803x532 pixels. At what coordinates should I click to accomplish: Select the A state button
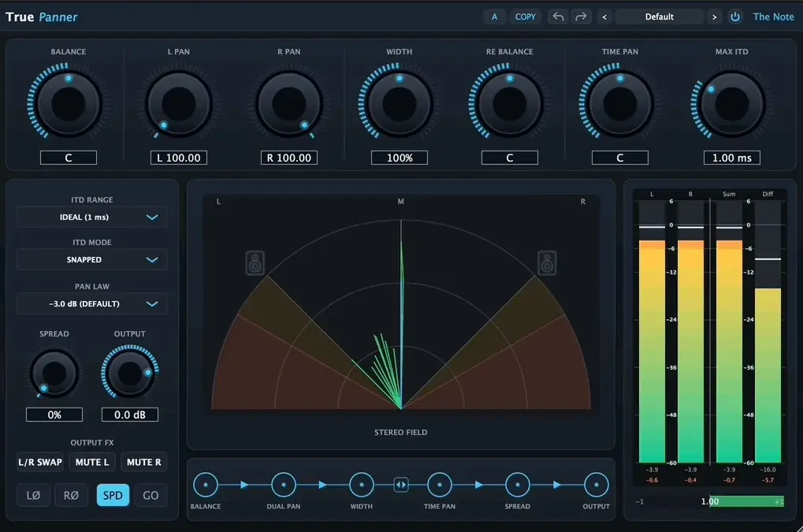[494, 17]
